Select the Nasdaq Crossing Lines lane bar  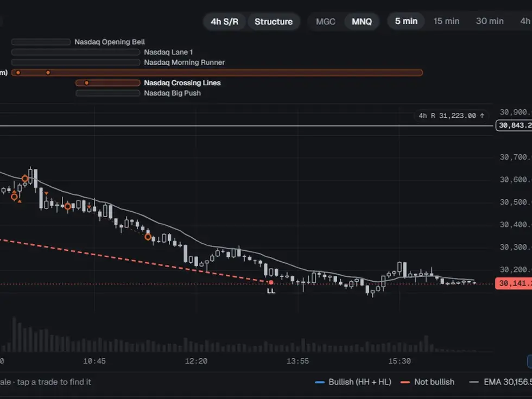(x=108, y=83)
